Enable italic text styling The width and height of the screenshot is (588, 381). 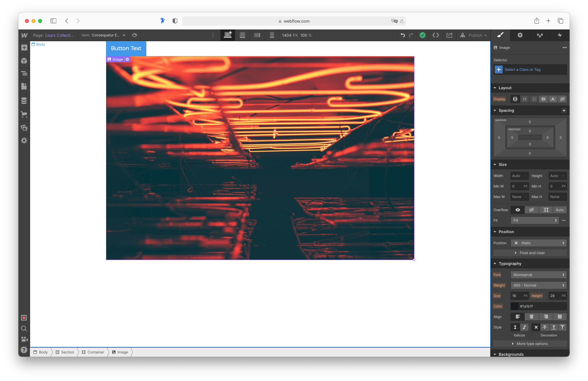[x=524, y=327]
